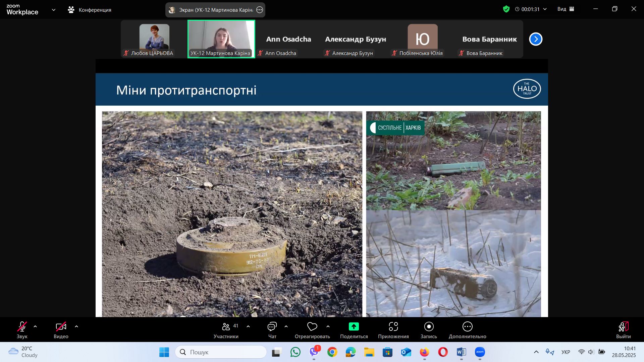Viewport: 644px width, 362px height.
Task: Expand audio settings arrow next to microphone
Action: (x=35, y=326)
